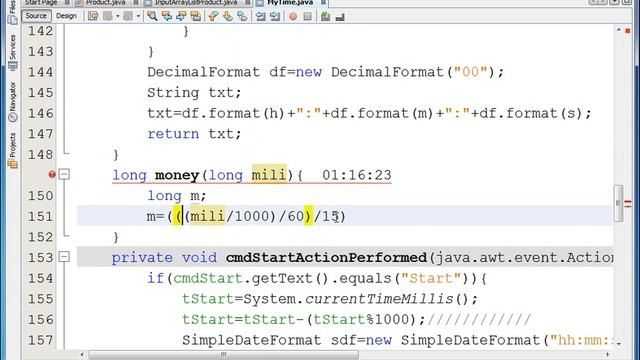
Task: Click line number 144 in gutter
Action: point(40,72)
